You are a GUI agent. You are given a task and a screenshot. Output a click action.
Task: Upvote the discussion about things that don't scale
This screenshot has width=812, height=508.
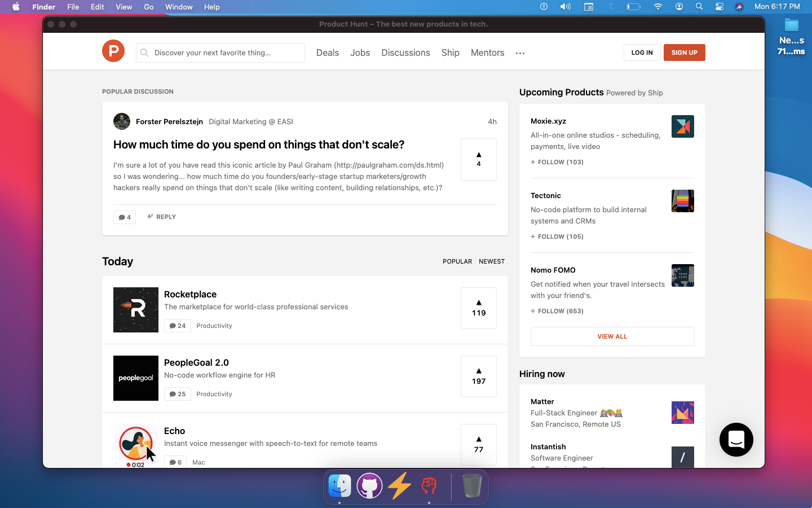[x=478, y=159]
